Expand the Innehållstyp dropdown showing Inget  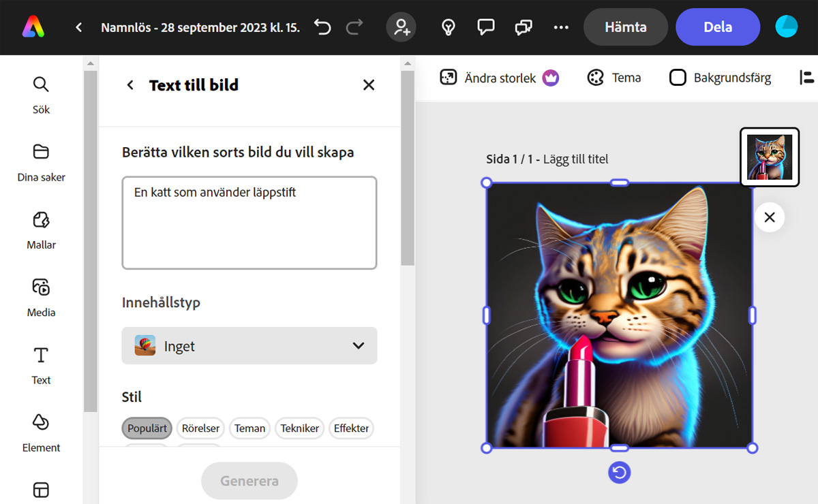pos(249,345)
